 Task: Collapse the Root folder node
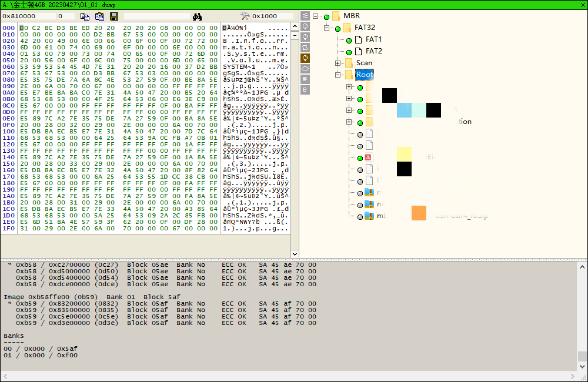click(338, 75)
